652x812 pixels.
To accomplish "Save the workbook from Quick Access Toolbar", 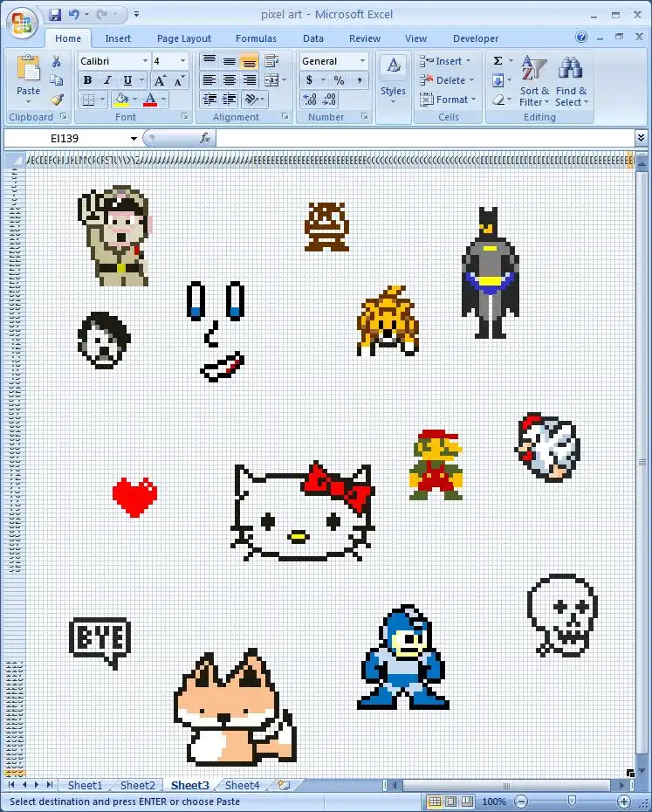I will [x=55, y=15].
